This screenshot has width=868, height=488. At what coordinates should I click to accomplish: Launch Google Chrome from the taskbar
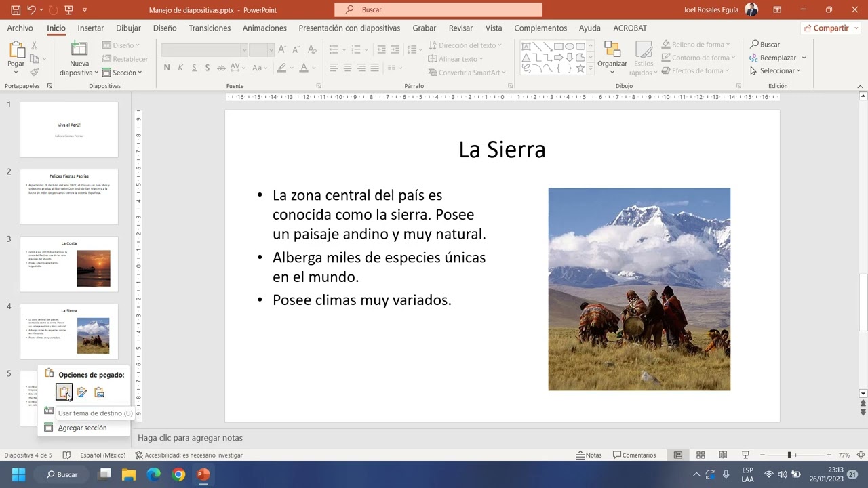(178, 474)
